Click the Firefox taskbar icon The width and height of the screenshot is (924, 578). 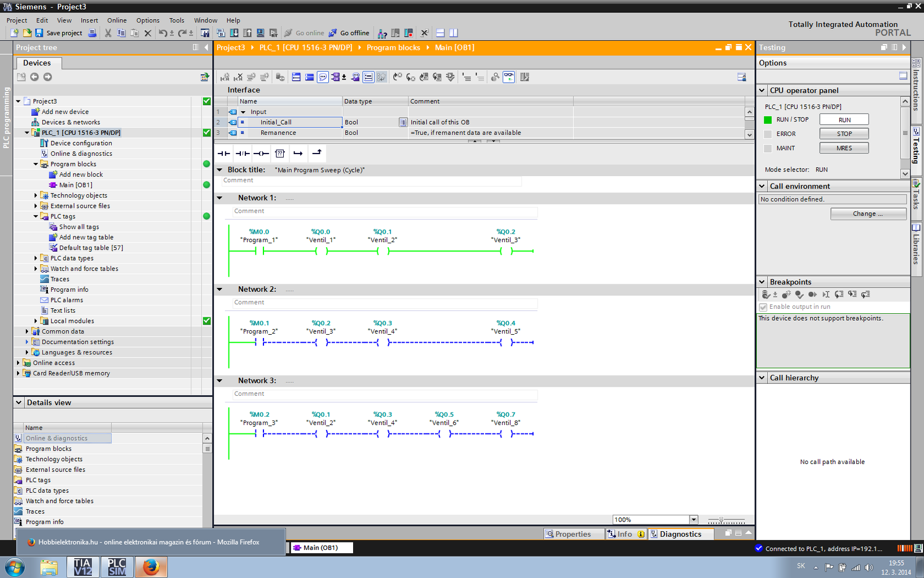point(151,567)
